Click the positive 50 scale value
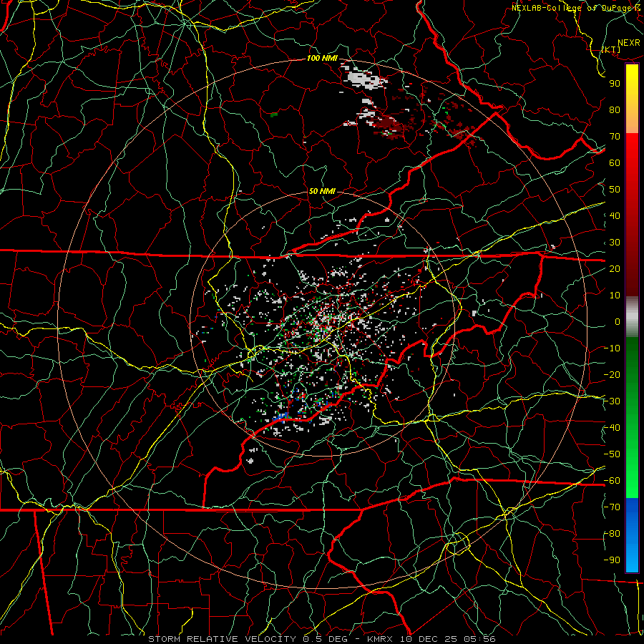Viewport: 644px width, 644px height. [615, 190]
